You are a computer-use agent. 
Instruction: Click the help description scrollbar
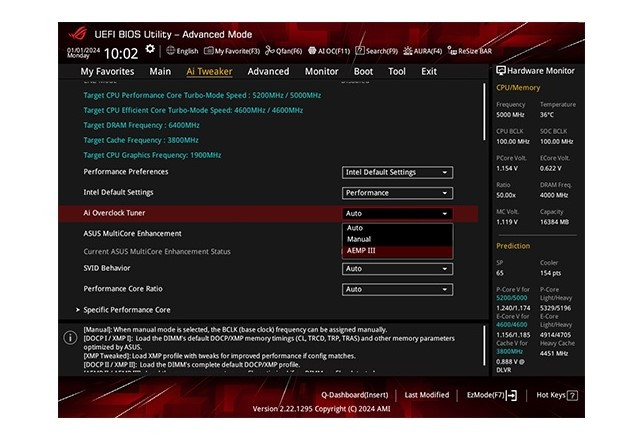tap(484, 345)
